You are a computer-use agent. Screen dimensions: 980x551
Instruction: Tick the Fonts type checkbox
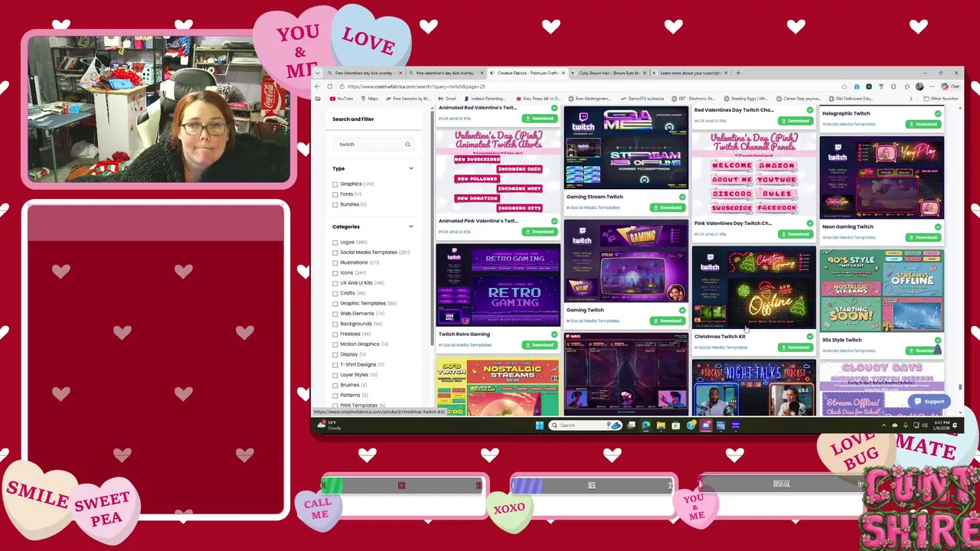click(x=335, y=194)
